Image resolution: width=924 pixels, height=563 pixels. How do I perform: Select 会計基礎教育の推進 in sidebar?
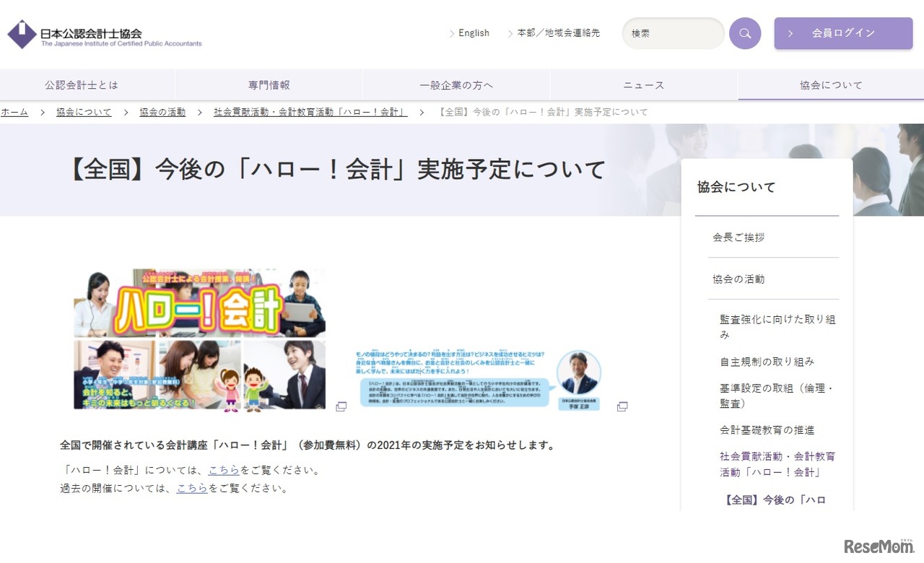point(767,430)
